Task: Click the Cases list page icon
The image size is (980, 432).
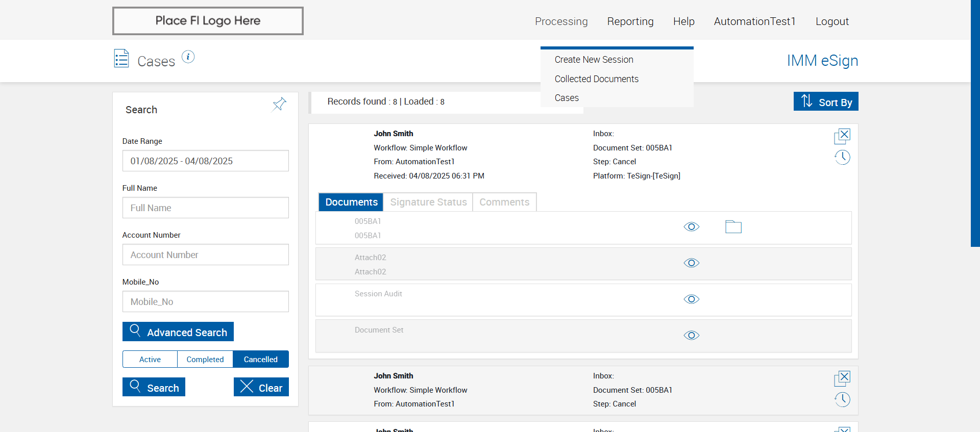Action: coord(121,59)
